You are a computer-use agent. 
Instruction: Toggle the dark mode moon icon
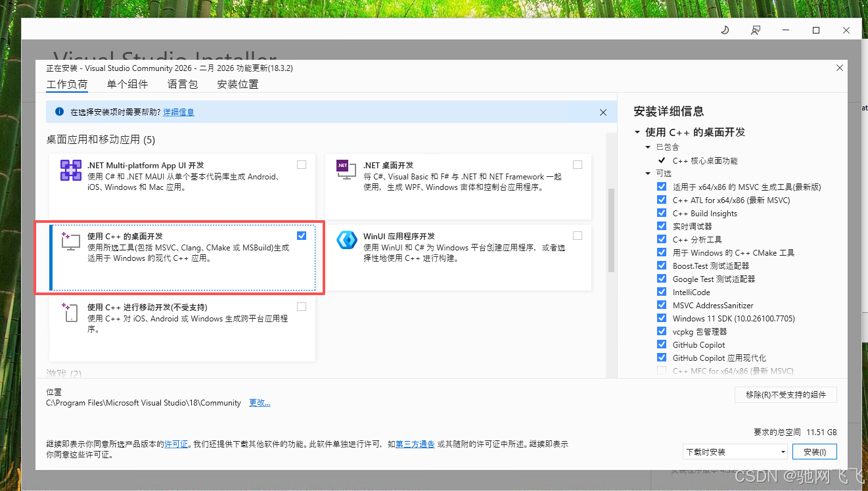(724, 30)
